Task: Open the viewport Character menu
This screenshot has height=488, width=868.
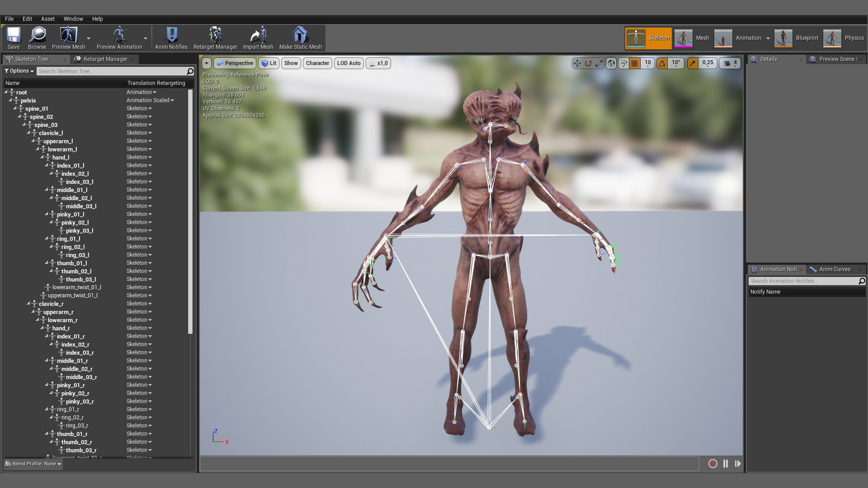Action: click(317, 63)
